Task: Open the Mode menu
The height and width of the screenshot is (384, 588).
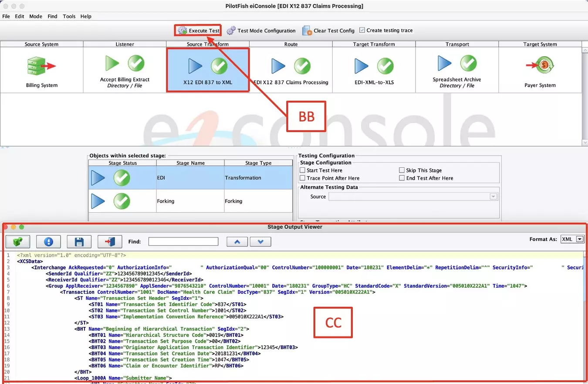Action: click(x=36, y=16)
